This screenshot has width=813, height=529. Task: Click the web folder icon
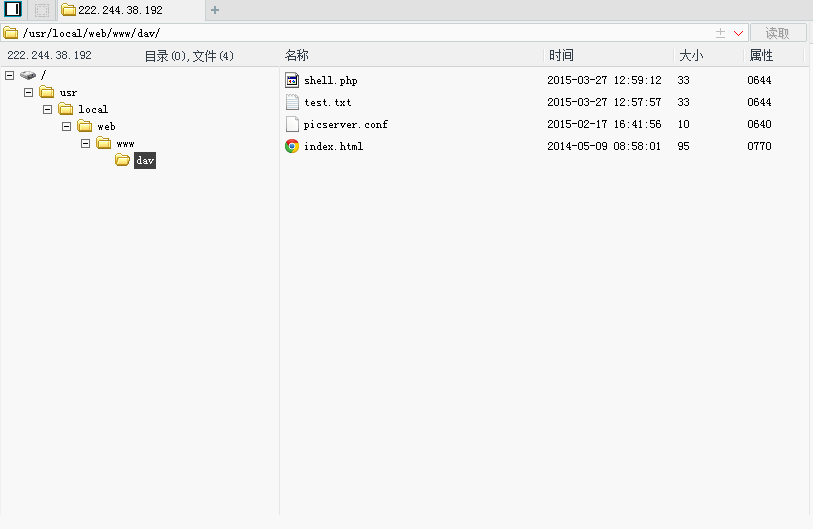pyautogui.click(x=85, y=126)
